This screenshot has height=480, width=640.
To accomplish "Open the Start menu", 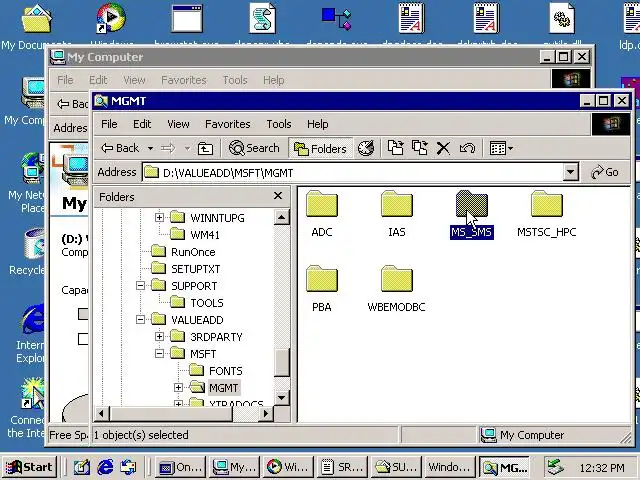I will (x=29, y=467).
